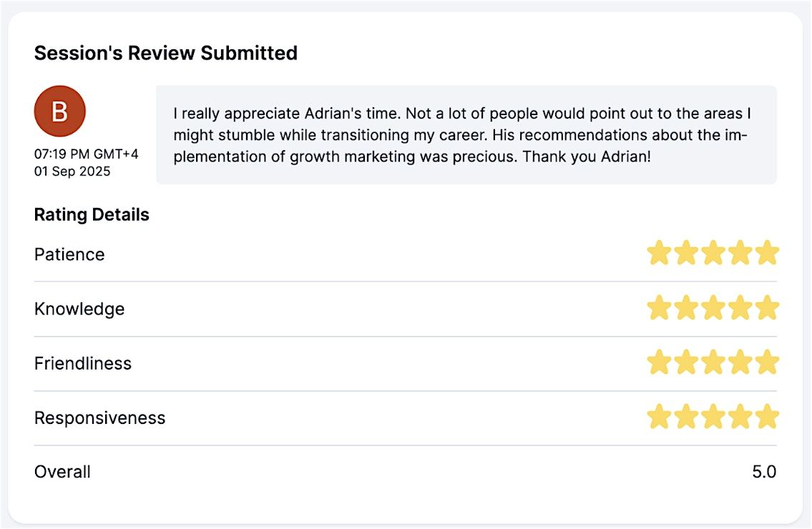Click the third star in Knowledge row
This screenshot has width=812, height=529.
(713, 308)
